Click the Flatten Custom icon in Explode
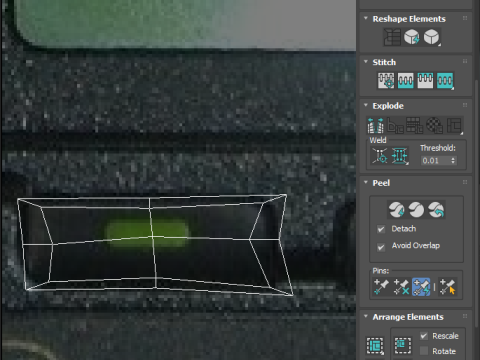Screen dimensions: 480x360 click(455, 125)
